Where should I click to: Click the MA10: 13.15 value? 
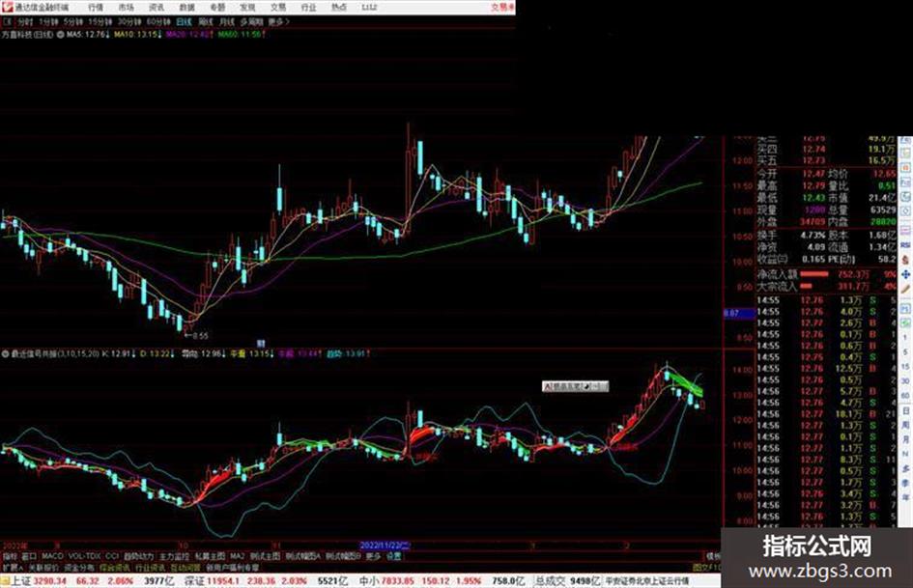click(137, 35)
